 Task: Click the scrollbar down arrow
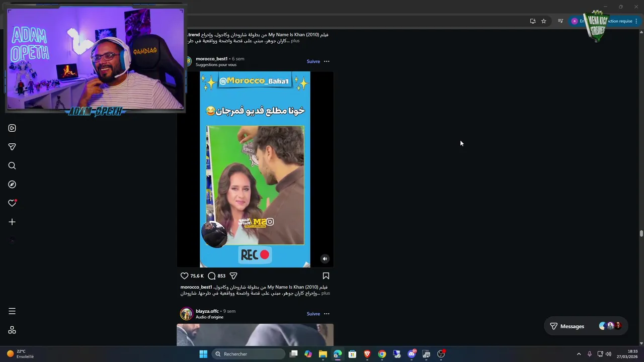(641, 343)
